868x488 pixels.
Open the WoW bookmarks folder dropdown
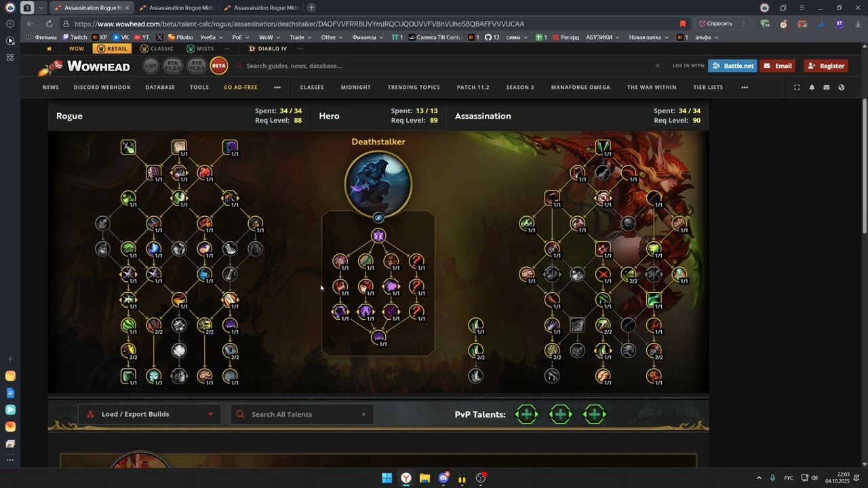click(x=268, y=37)
